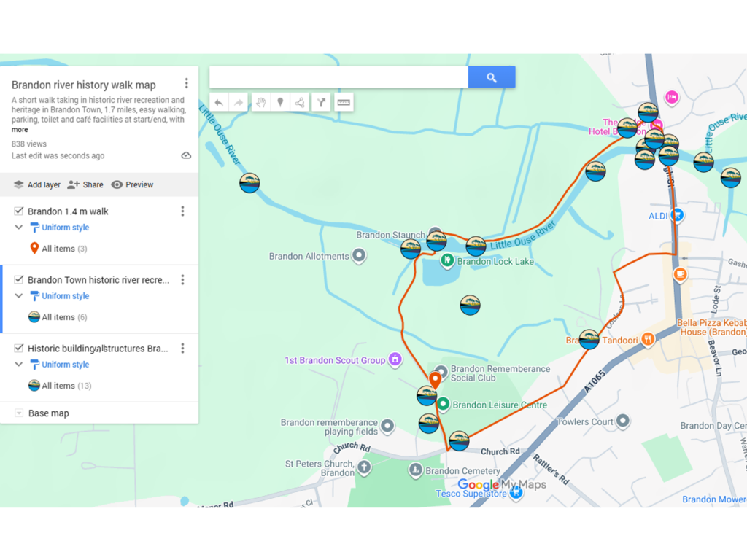The width and height of the screenshot is (747, 560).
Task: Click the blue search magnifier icon
Action: 492,77
